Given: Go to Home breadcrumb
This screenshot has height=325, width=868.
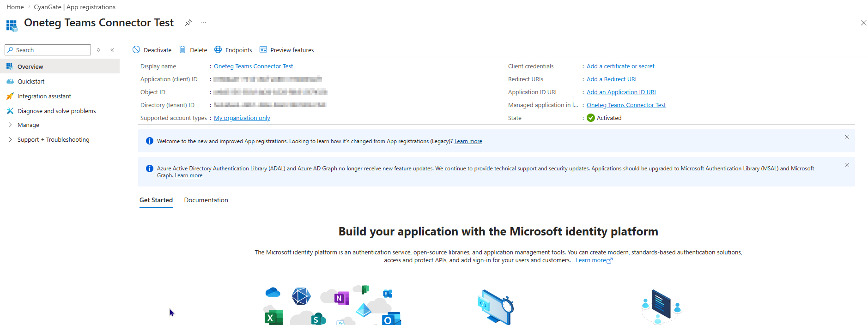Looking at the screenshot, I should click(15, 7).
